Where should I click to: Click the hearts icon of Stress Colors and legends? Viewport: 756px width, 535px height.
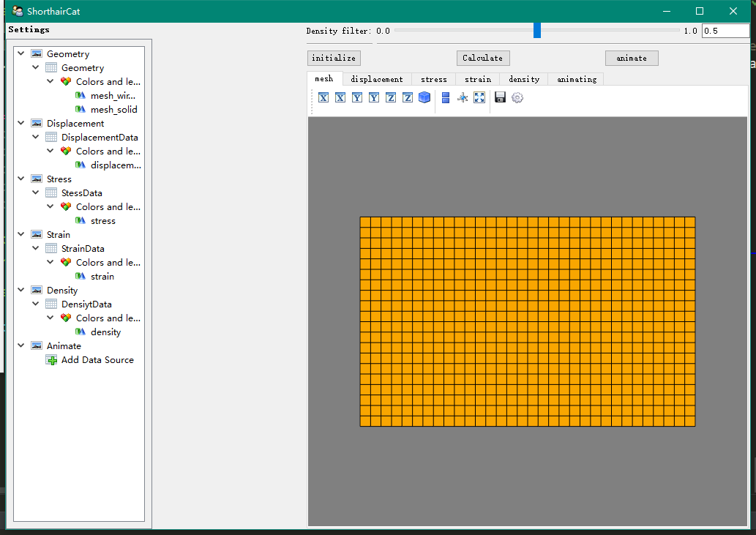(x=66, y=207)
